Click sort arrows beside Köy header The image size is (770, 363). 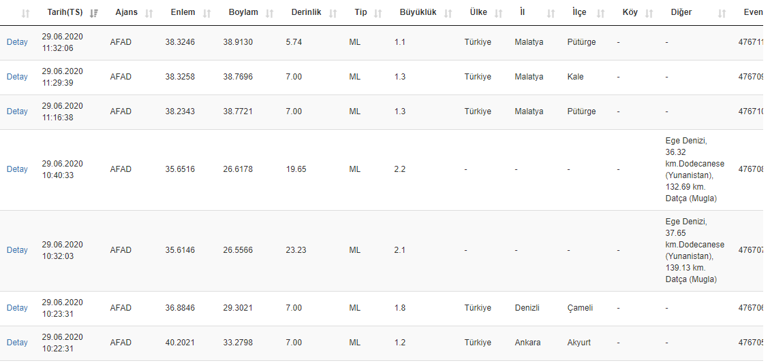tap(649, 13)
